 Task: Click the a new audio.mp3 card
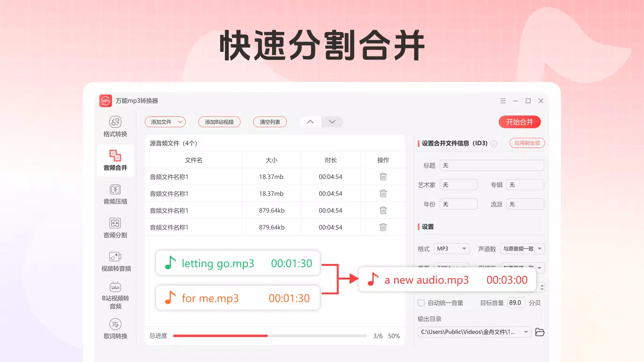click(447, 280)
